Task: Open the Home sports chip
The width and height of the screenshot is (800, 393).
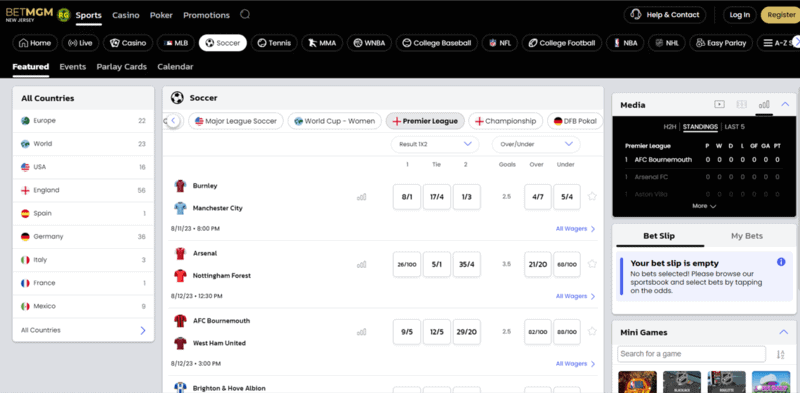Action: click(x=35, y=43)
